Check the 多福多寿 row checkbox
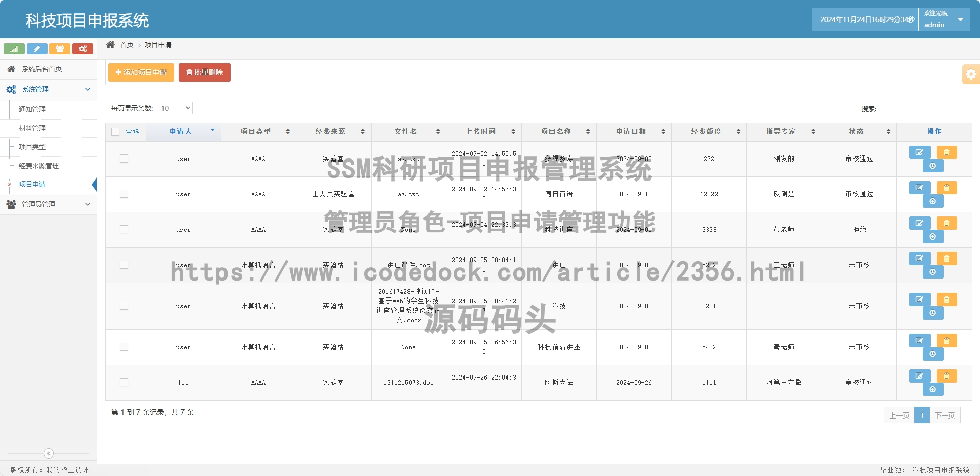 point(124,158)
